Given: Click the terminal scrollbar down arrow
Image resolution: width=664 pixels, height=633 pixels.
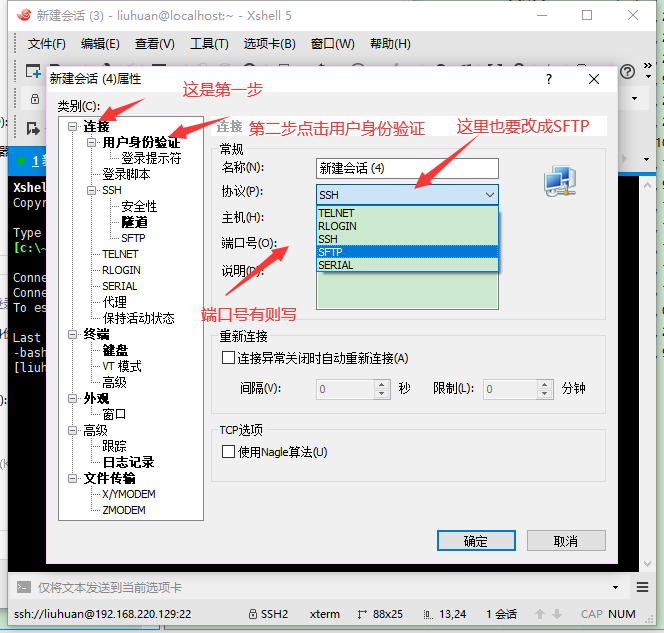Looking at the screenshot, I should point(647,564).
